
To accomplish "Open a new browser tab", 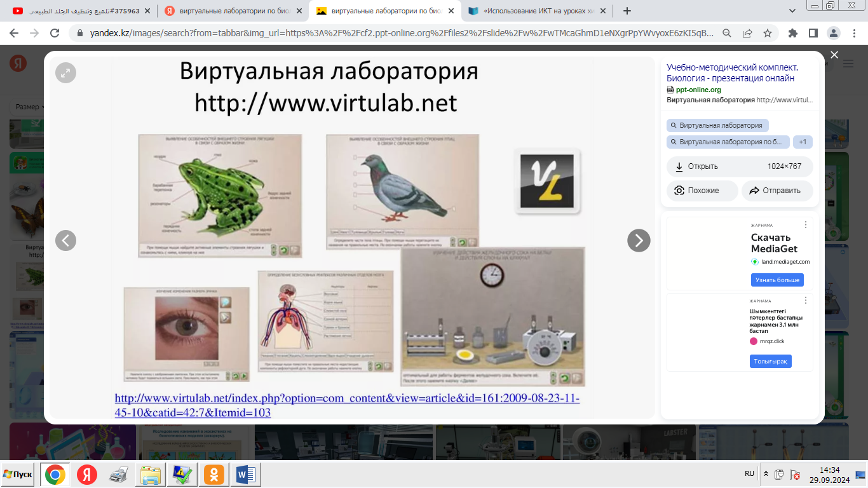I will click(x=627, y=11).
